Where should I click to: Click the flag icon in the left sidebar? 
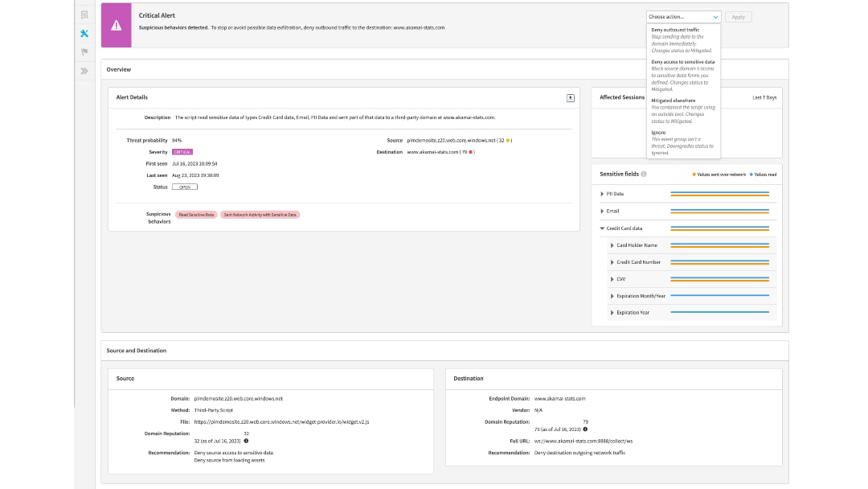84,50
